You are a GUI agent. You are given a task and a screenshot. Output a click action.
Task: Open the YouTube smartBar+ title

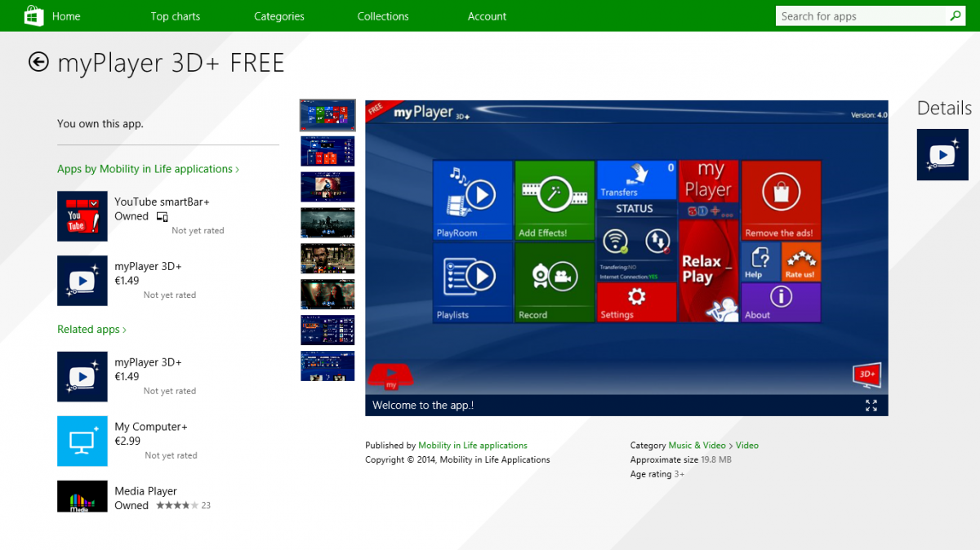point(162,202)
